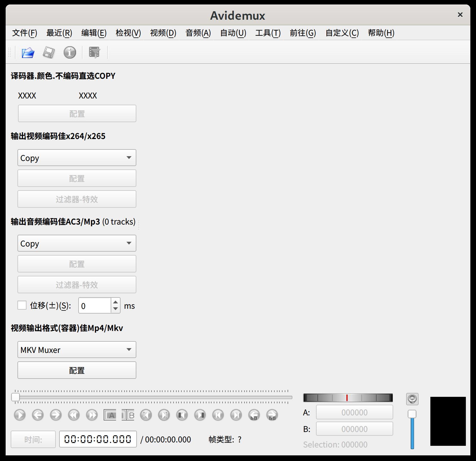
Task: Search for the next black frame
Action: (200, 415)
